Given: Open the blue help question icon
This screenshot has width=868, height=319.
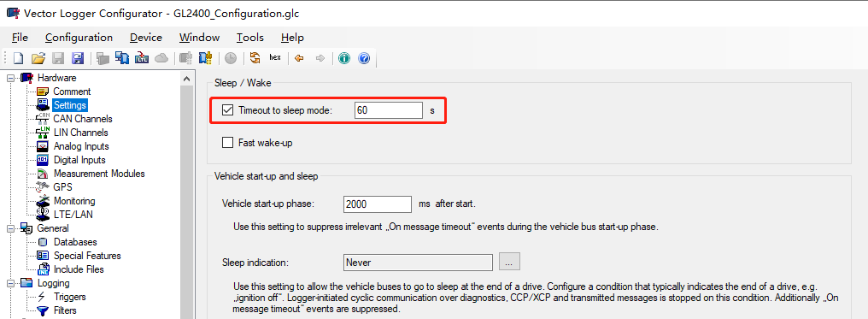Looking at the screenshot, I should (364, 58).
